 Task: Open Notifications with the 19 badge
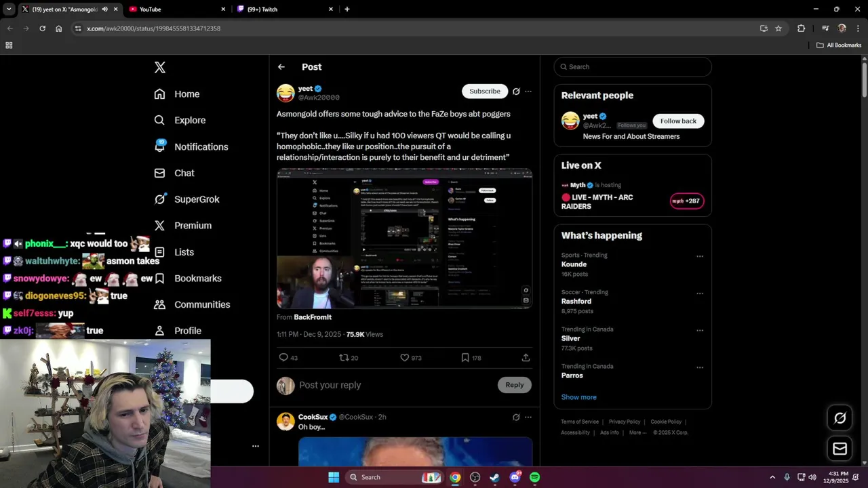click(191, 146)
